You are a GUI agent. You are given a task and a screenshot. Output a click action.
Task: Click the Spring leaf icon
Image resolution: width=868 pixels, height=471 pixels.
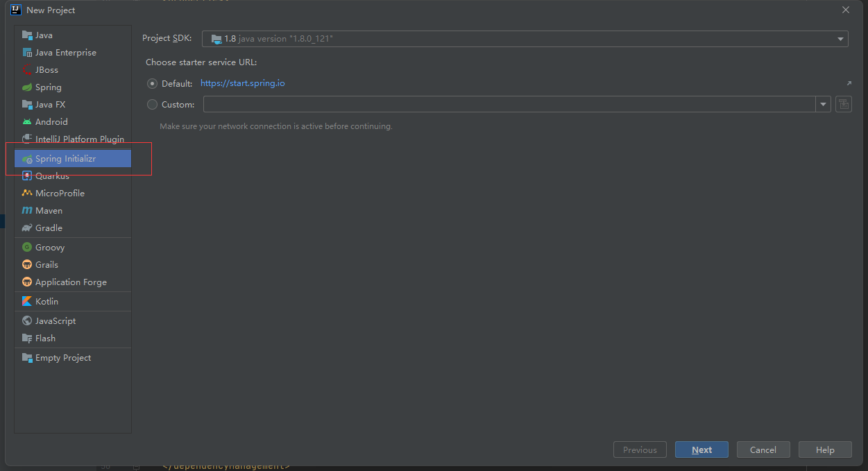click(27, 87)
